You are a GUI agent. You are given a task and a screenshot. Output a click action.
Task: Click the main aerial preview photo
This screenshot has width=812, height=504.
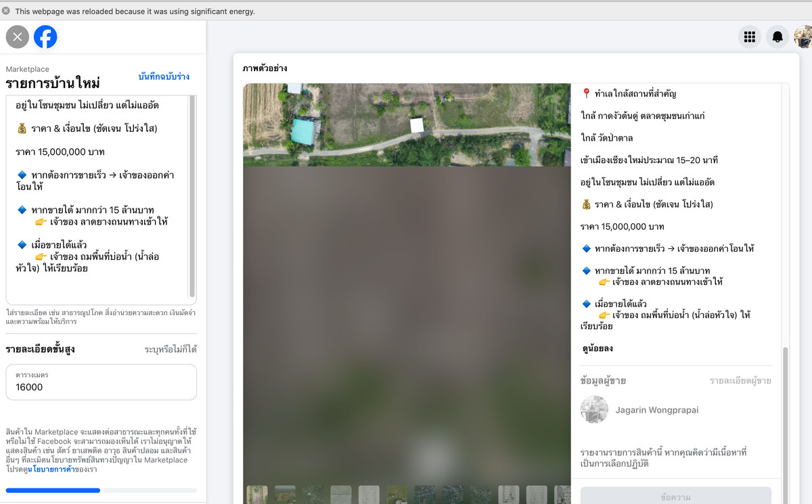(407, 124)
